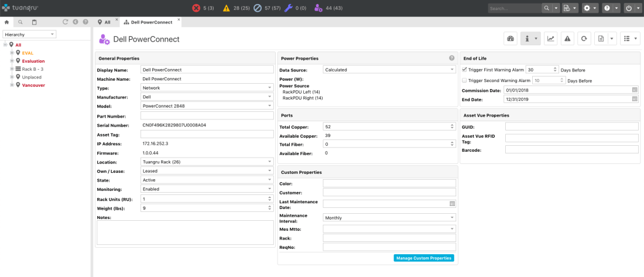
Task: Open the Data Source dropdown showing Calculated
Action: [x=389, y=70]
